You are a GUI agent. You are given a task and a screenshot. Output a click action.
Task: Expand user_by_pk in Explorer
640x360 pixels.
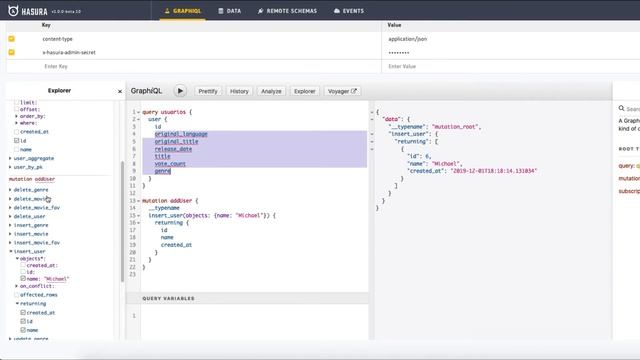10,167
